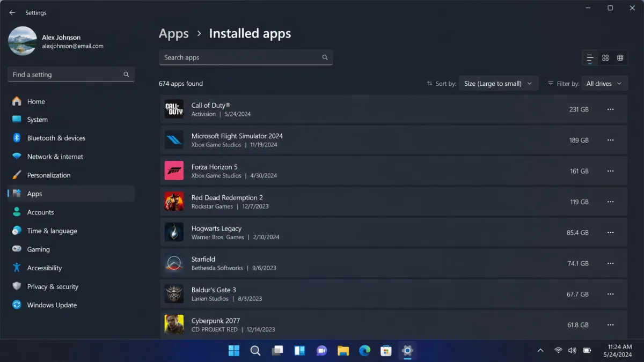Open Microsoft Store from taskbar
The height and width of the screenshot is (362, 644).
[x=386, y=351]
